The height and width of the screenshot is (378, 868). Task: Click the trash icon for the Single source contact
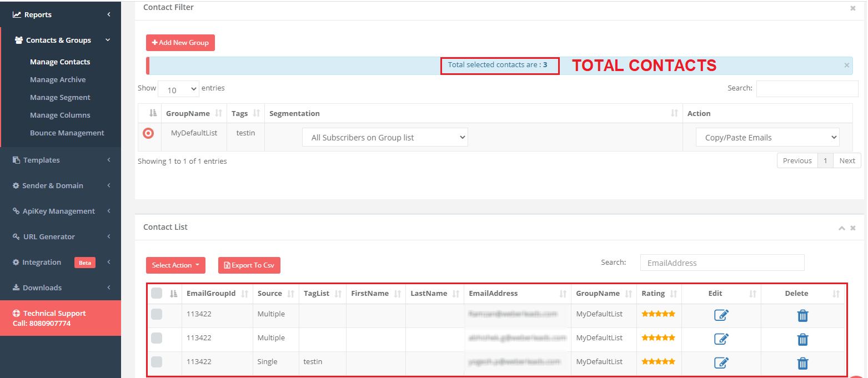[802, 363]
